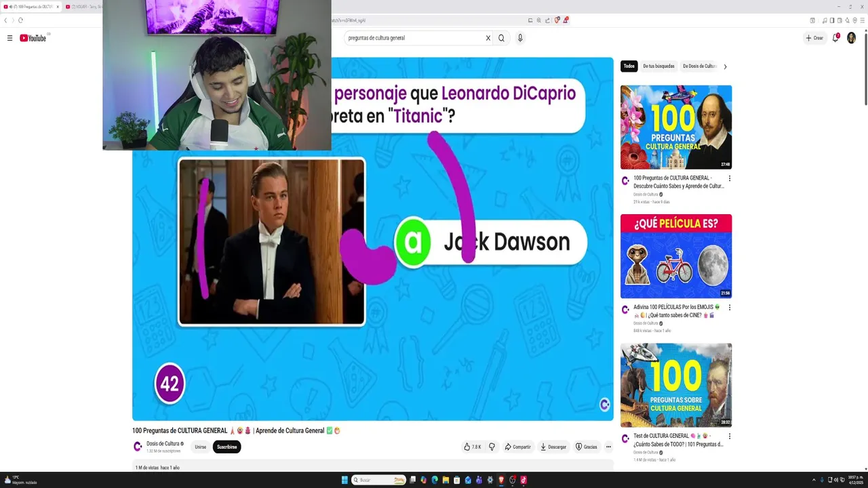This screenshot has width=868, height=488.
Task: Select the Todos filter chip
Action: 629,66
